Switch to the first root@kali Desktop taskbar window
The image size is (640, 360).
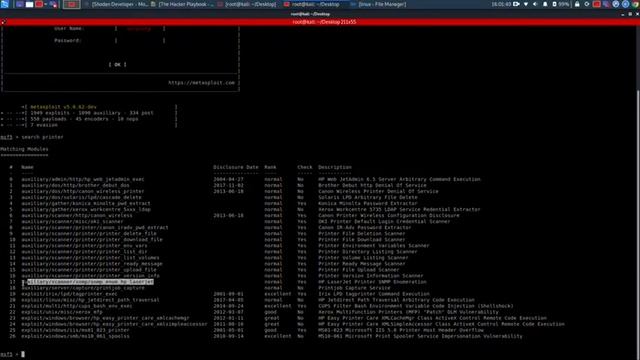pos(247,4)
